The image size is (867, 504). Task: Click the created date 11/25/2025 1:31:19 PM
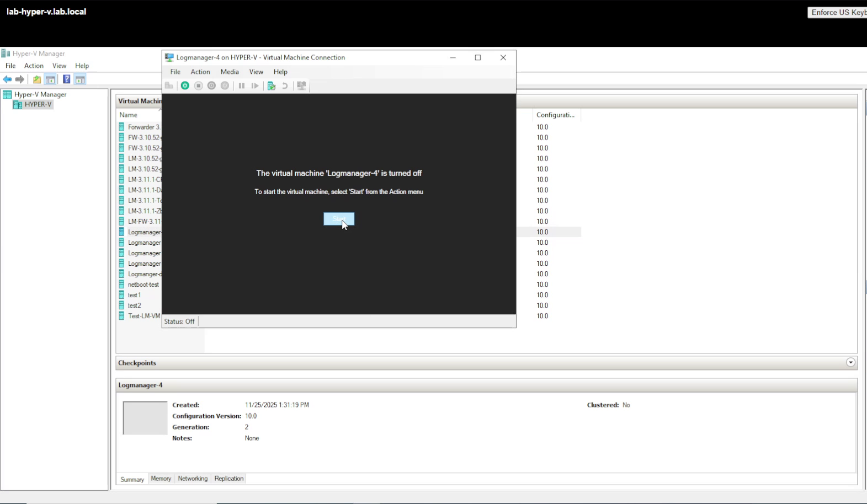(x=277, y=405)
